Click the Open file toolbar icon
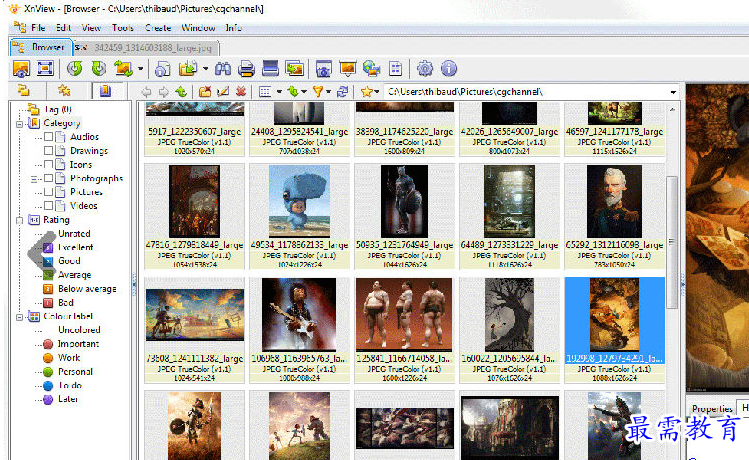 [21, 69]
